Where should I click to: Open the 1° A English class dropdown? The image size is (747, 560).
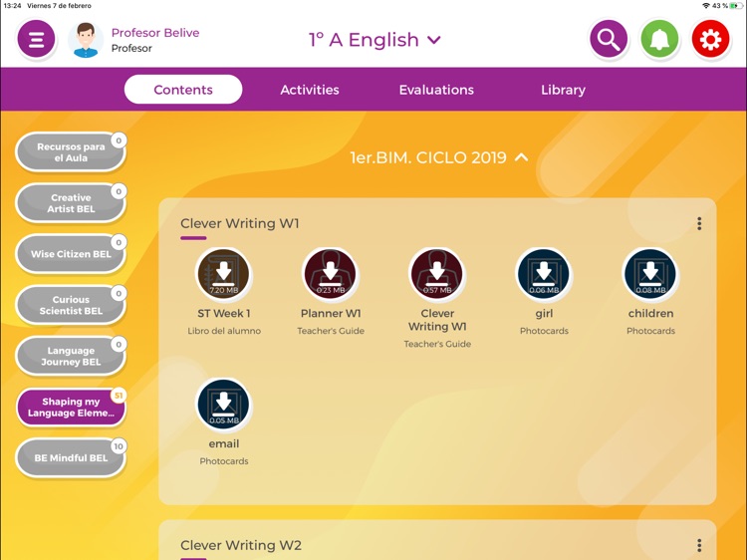coord(374,40)
